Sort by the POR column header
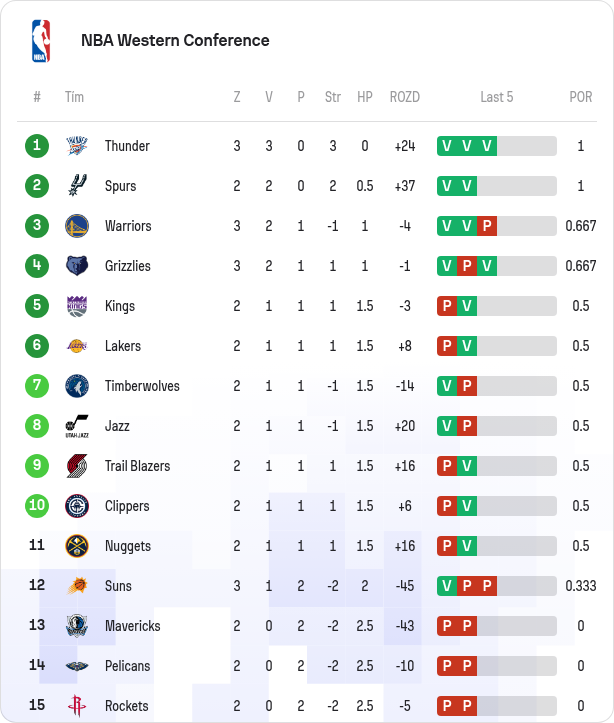 [x=581, y=97]
